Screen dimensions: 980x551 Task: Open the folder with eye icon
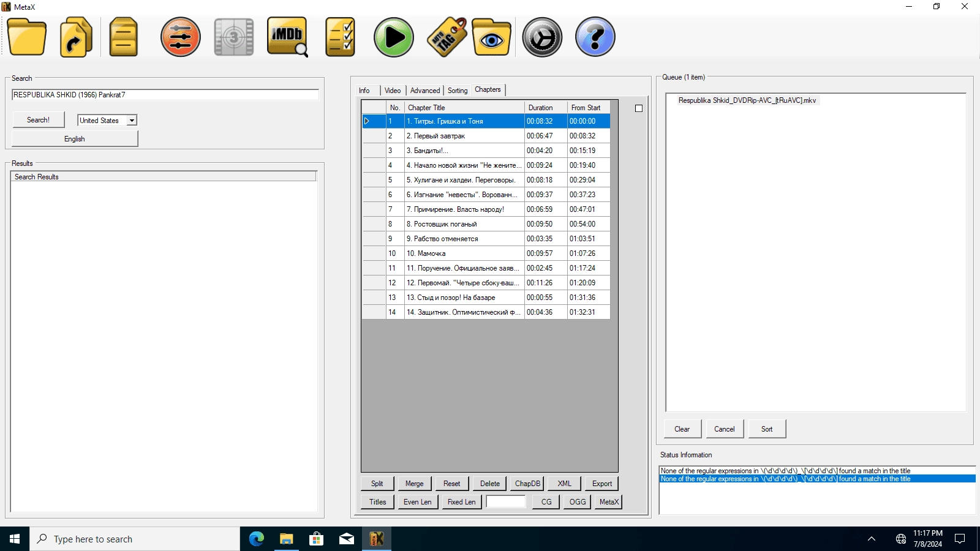[491, 37]
